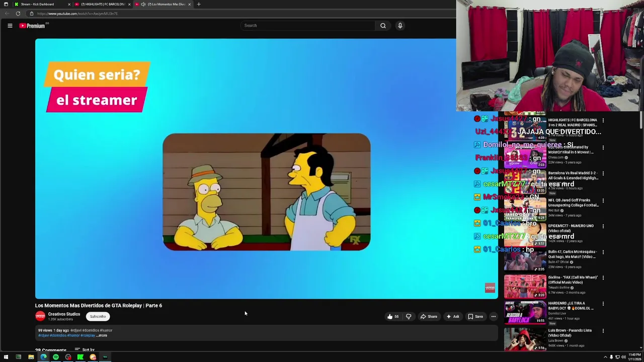Screen dimensions: 644x362
Task: Close the Kick Dashboard tab
Action: [x=69, y=4]
